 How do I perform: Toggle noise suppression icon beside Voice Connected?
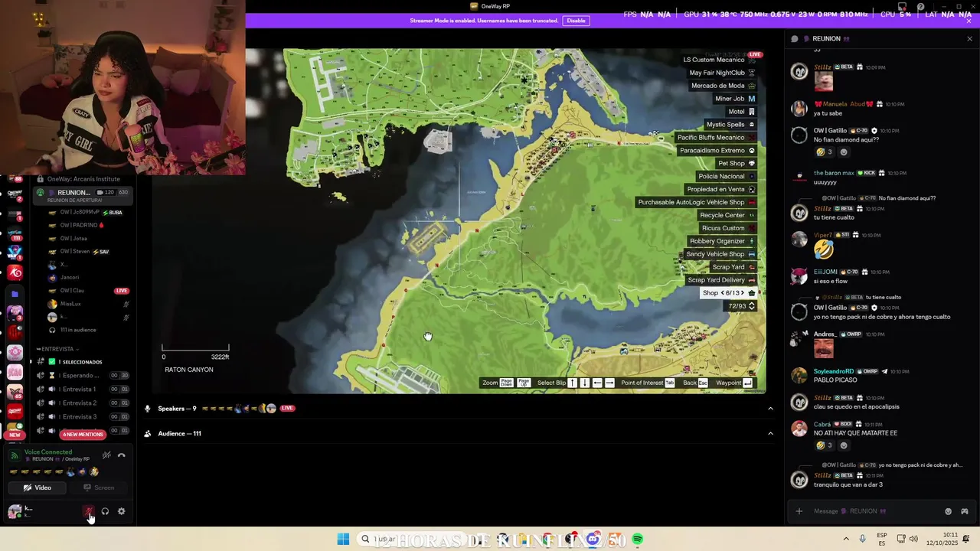[x=106, y=455]
